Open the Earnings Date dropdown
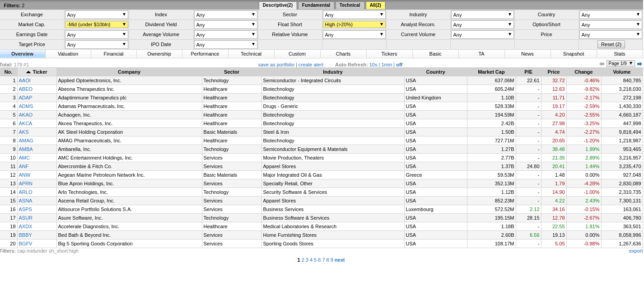The image size is (644, 282). (97, 34)
